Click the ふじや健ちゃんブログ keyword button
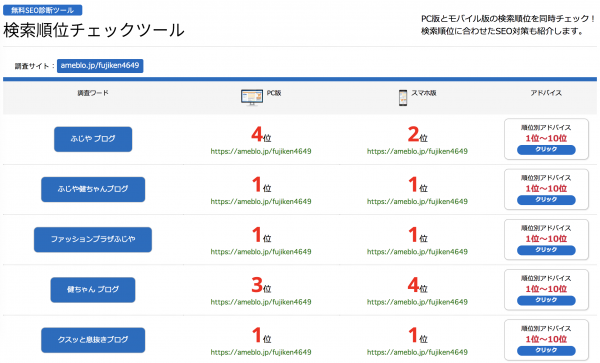Viewport: 600px width, 363px height. tap(93, 189)
